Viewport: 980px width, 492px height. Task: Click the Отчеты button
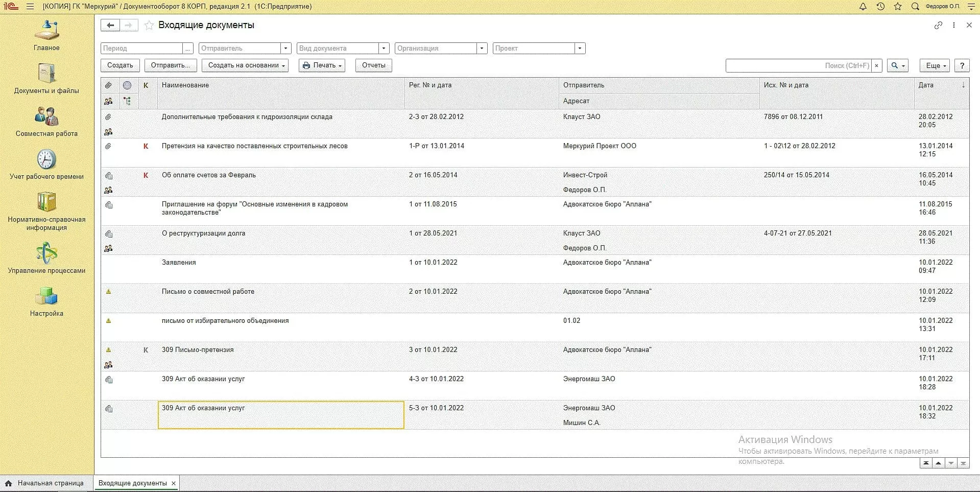point(373,65)
